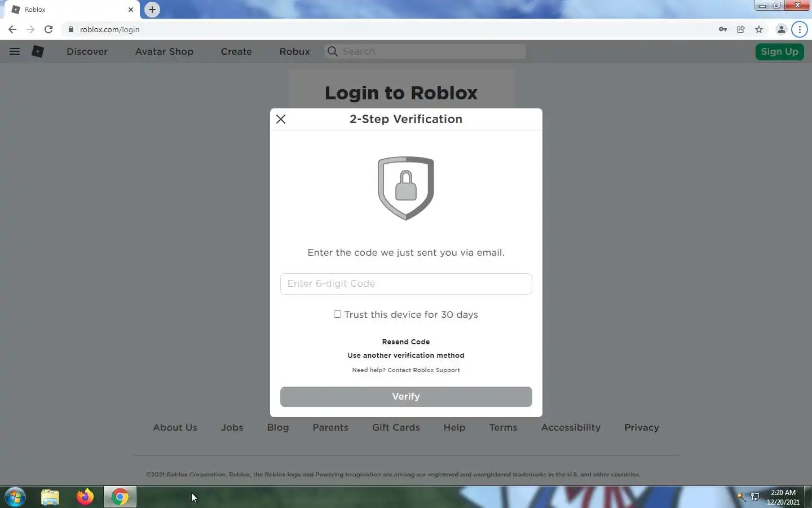View site lock security info
Image resolution: width=812 pixels, height=508 pixels.
coord(70,29)
